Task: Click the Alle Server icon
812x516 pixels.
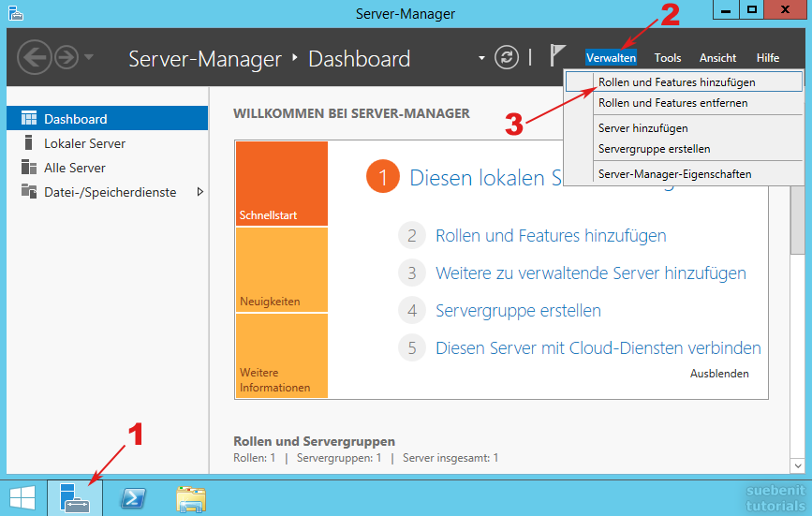Action: click(x=29, y=167)
